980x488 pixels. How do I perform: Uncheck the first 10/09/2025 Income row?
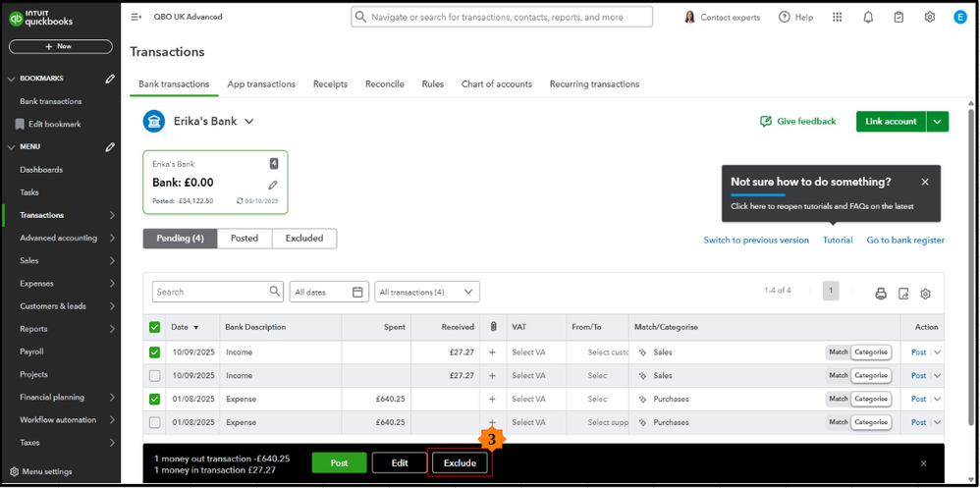pos(154,352)
